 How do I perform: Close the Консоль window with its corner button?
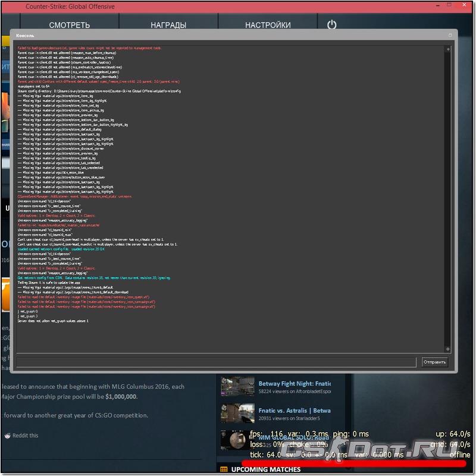(450, 35)
